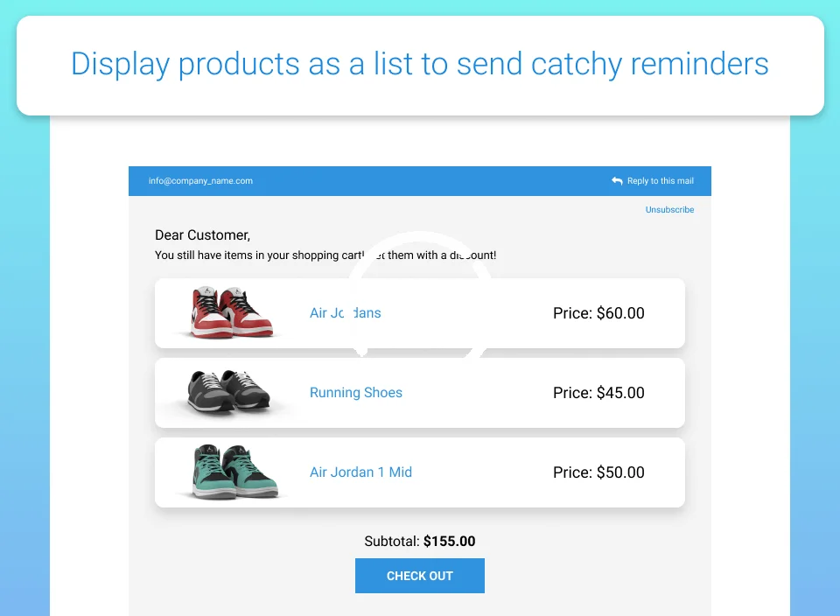Screen dimensions: 840x616
Task: Click the gray Running Shoes image
Action: [x=228, y=391]
